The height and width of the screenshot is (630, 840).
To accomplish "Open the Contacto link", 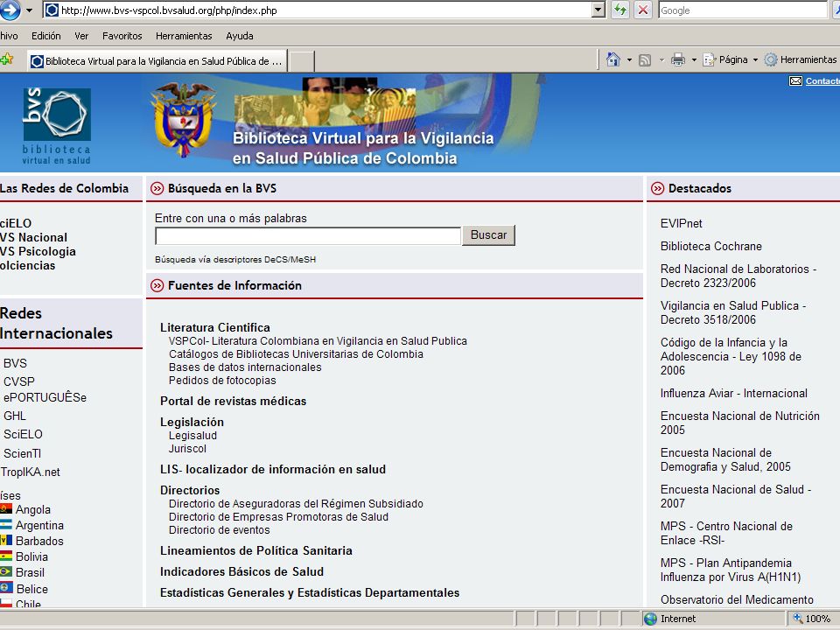I will pos(822,80).
